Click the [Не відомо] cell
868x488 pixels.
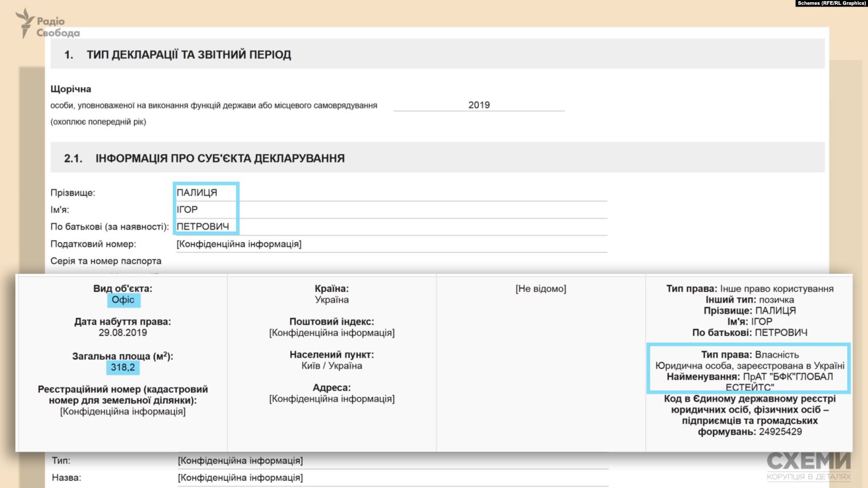pyautogui.click(x=540, y=289)
